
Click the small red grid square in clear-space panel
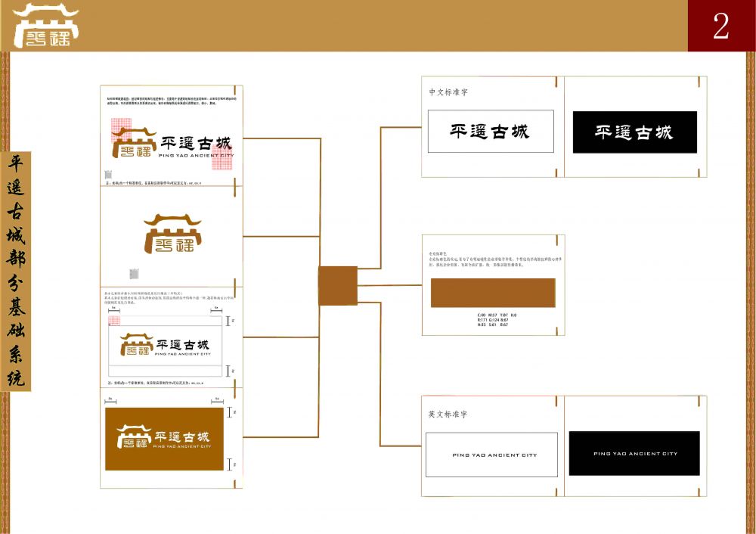coord(114,321)
